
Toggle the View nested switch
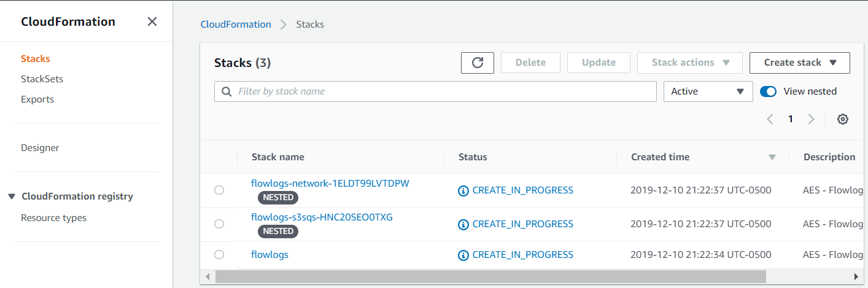pos(769,91)
